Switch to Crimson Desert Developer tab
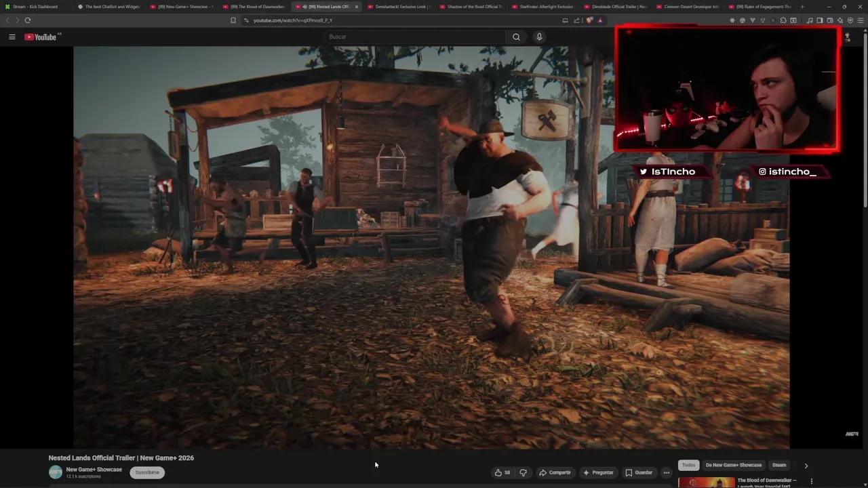 coord(689,7)
